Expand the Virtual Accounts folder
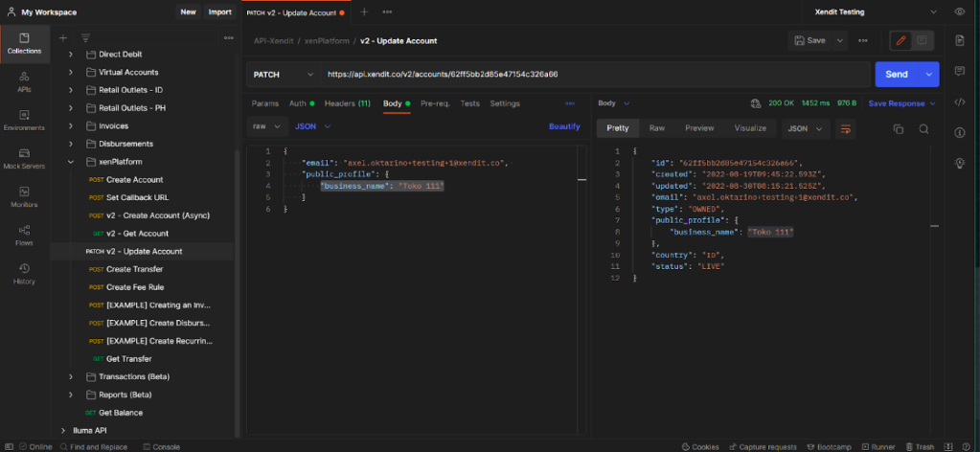 click(x=70, y=73)
